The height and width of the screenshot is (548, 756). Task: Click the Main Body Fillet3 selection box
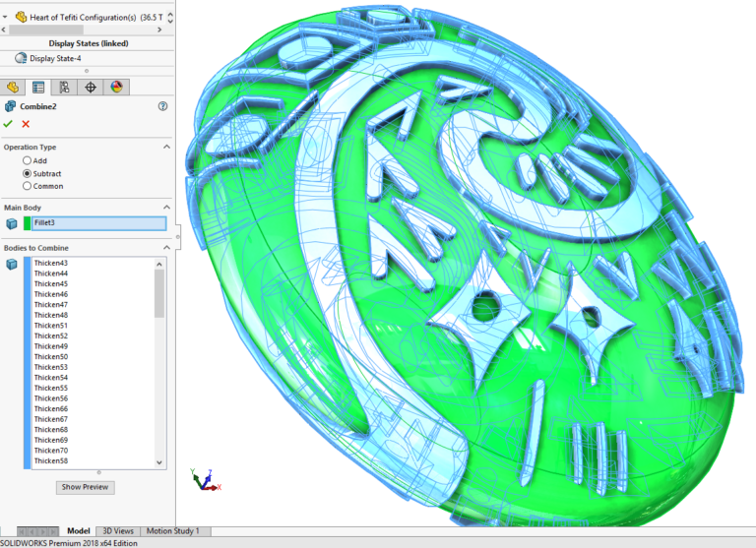(x=97, y=223)
